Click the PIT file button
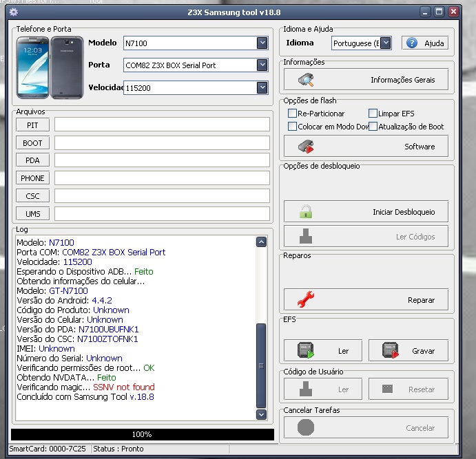 (x=32, y=125)
